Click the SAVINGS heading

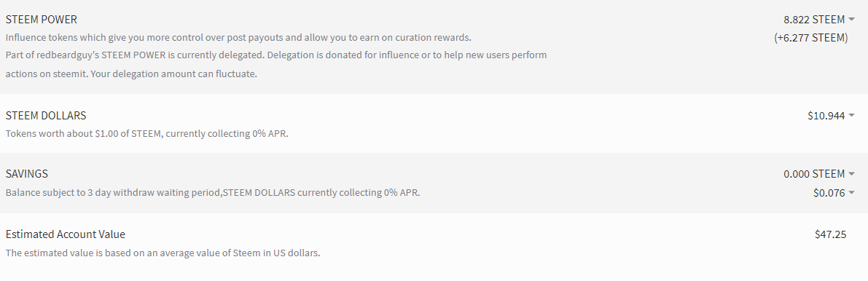[26, 174]
